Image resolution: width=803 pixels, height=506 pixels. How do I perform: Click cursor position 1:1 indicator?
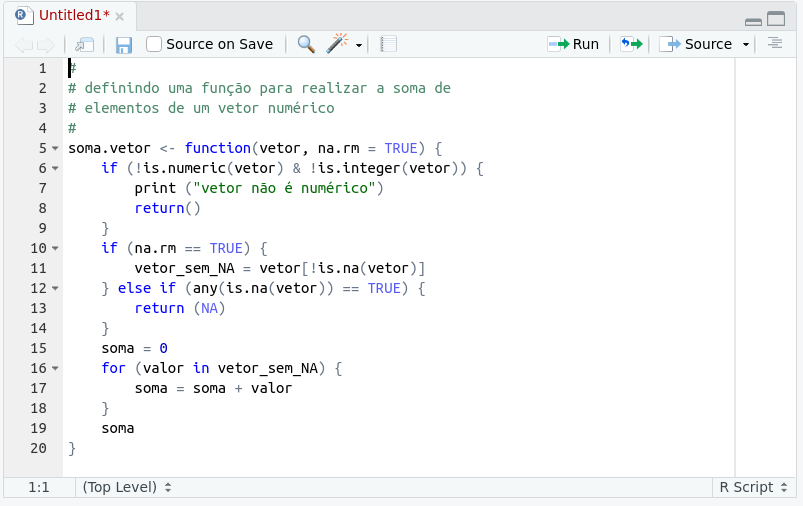coord(39,487)
